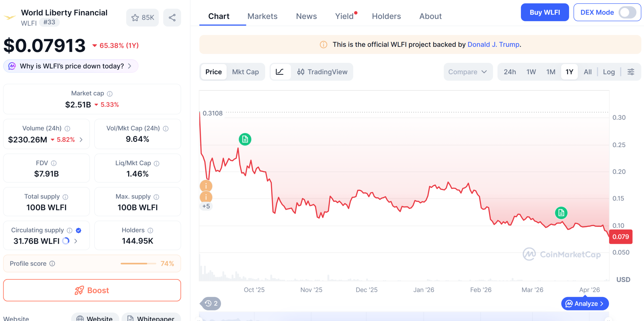The image size is (644, 321).
Task: Click the +5 event marker cluster on chart
Action: pyautogui.click(x=206, y=206)
